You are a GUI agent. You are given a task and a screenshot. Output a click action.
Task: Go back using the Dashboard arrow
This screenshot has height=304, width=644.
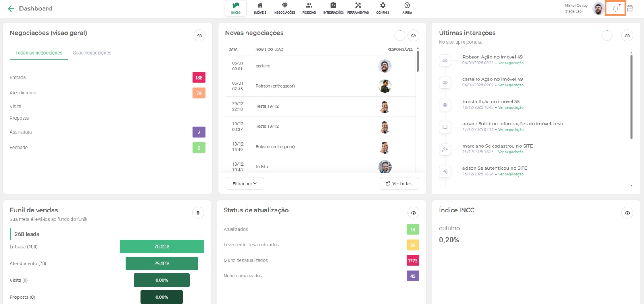click(x=11, y=8)
